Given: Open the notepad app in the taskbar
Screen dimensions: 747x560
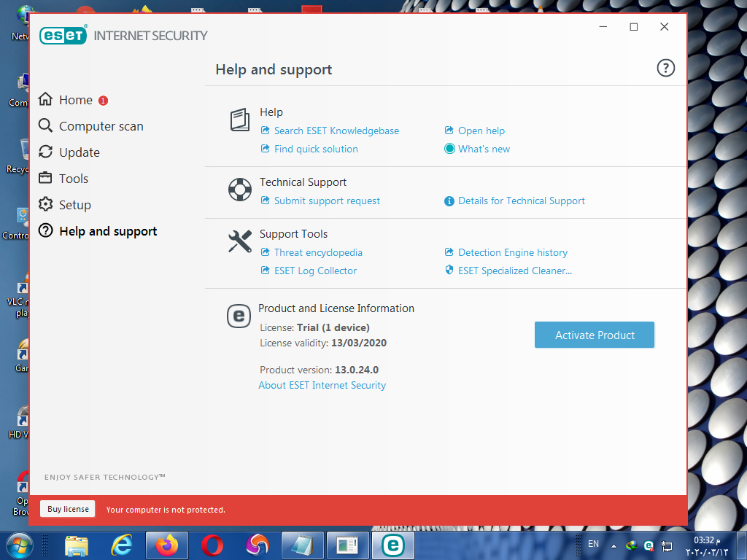Looking at the screenshot, I should (303, 545).
